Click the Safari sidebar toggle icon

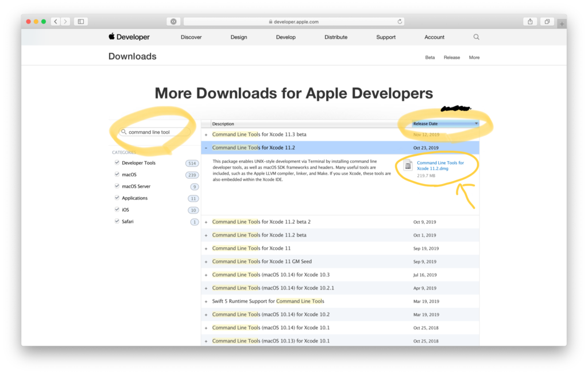point(81,22)
